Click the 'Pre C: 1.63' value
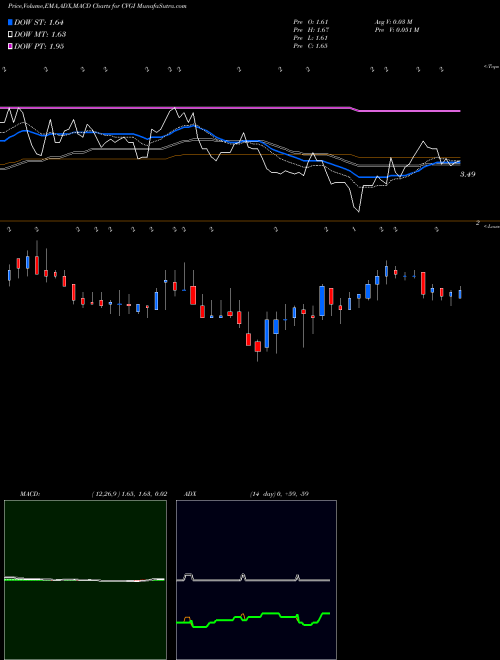This screenshot has width=500, height=660. click(x=311, y=46)
